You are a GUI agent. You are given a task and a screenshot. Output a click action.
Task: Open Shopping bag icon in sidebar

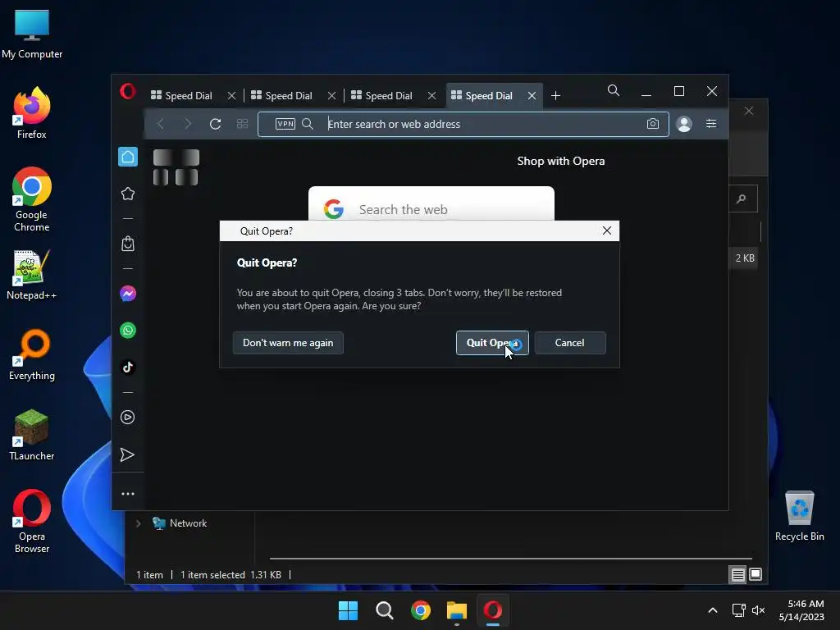coord(128,244)
